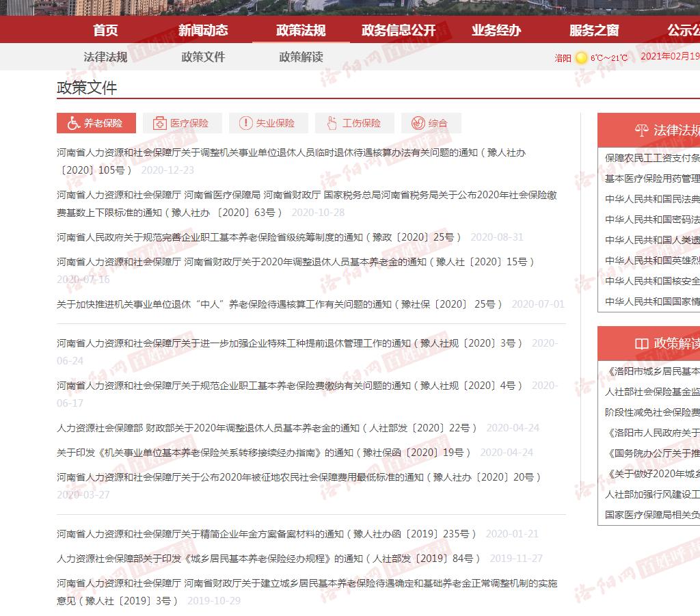This screenshot has height=616, width=700.
Task: Click the 政策文件 page heading
Action: point(87,88)
